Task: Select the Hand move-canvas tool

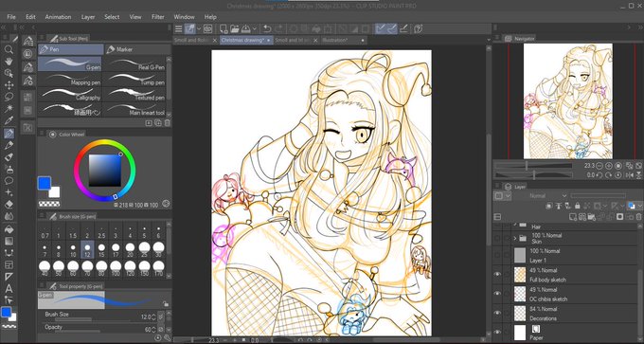Action: pyautogui.click(x=9, y=62)
